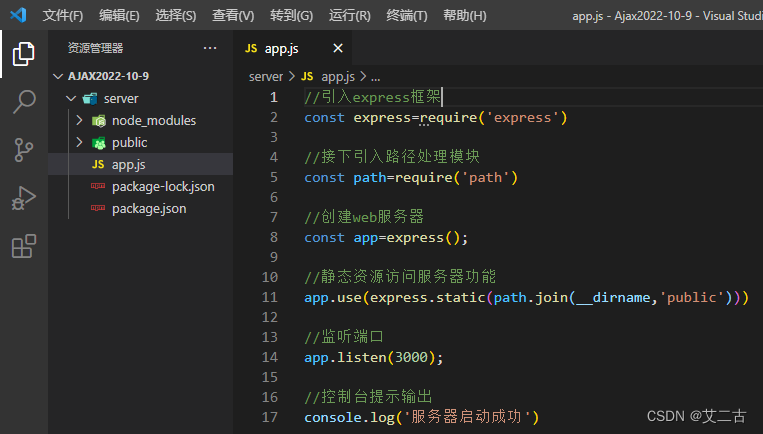The image size is (763, 434).
Task: Click the breadcrumb ellipsis segment
Action: point(376,77)
